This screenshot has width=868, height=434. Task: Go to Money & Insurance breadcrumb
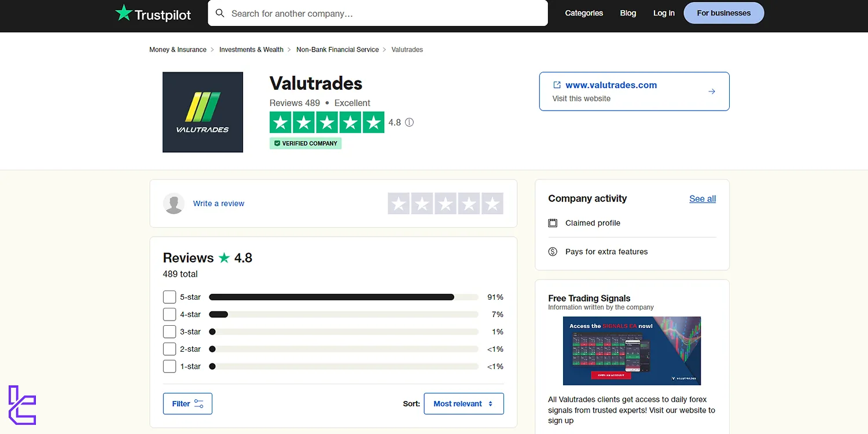coord(178,50)
